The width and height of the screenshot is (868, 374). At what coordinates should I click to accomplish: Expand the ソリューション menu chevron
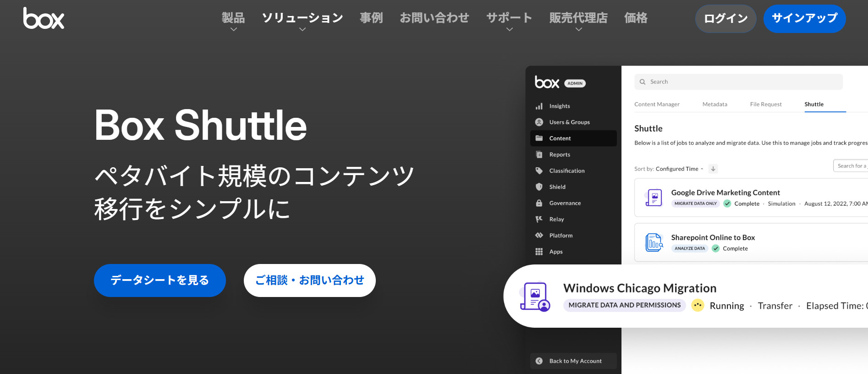pos(302,29)
